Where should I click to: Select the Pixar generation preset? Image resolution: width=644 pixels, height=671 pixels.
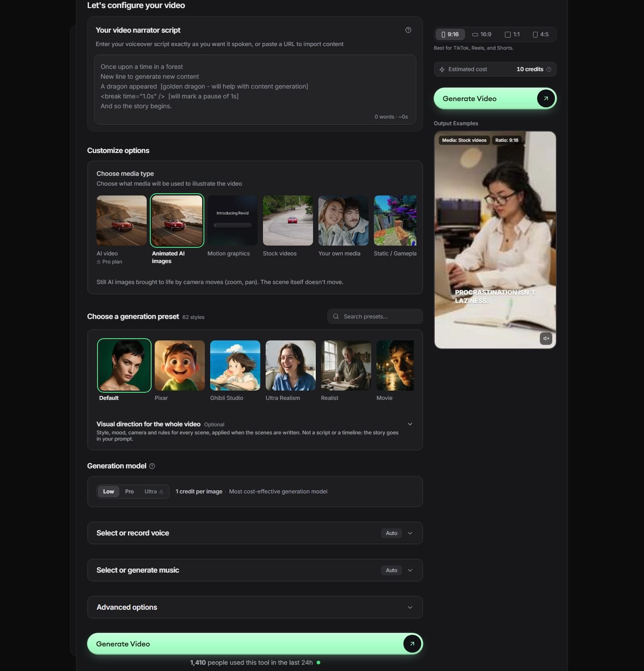[x=180, y=365]
